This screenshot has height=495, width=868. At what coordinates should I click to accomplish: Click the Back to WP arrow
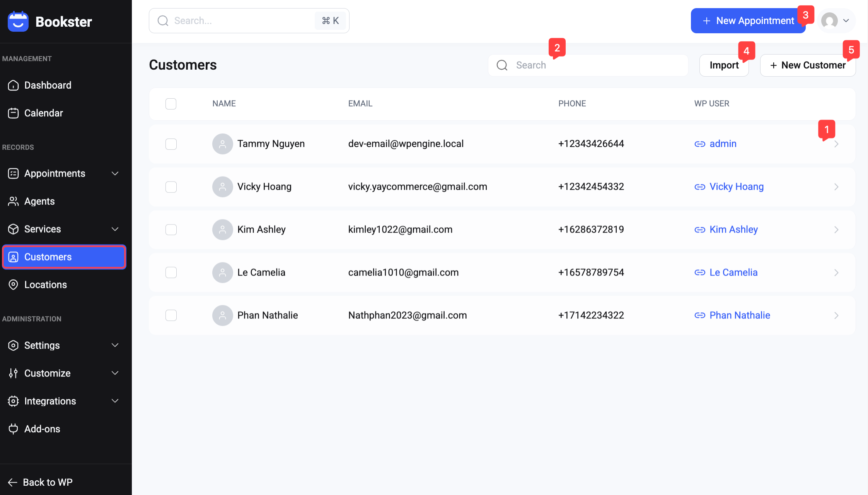point(13,482)
